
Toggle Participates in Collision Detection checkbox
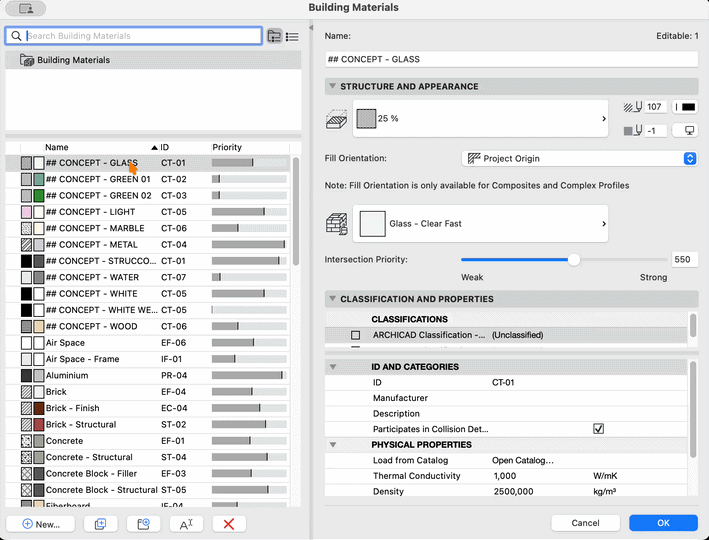[598, 429]
